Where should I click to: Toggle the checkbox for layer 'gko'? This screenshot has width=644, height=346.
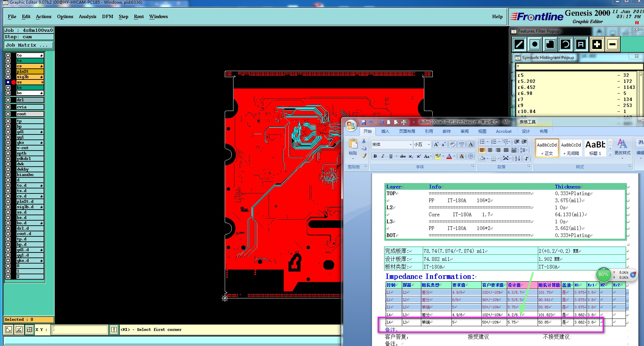8,142
